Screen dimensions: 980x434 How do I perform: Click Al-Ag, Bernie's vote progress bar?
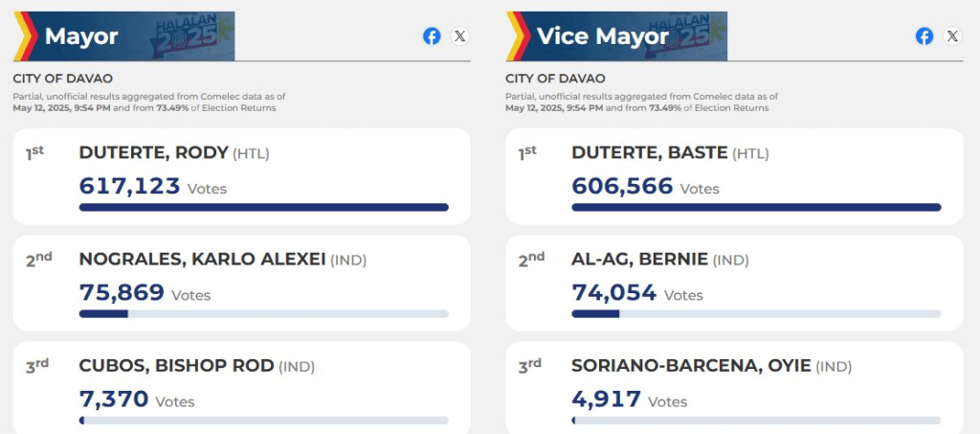coord(756,313)
